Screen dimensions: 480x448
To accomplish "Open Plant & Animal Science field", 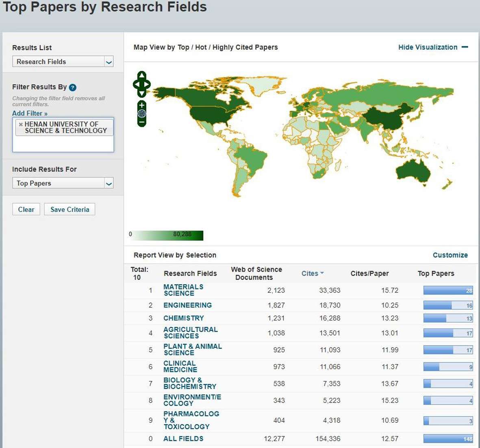I will [193, 350].
